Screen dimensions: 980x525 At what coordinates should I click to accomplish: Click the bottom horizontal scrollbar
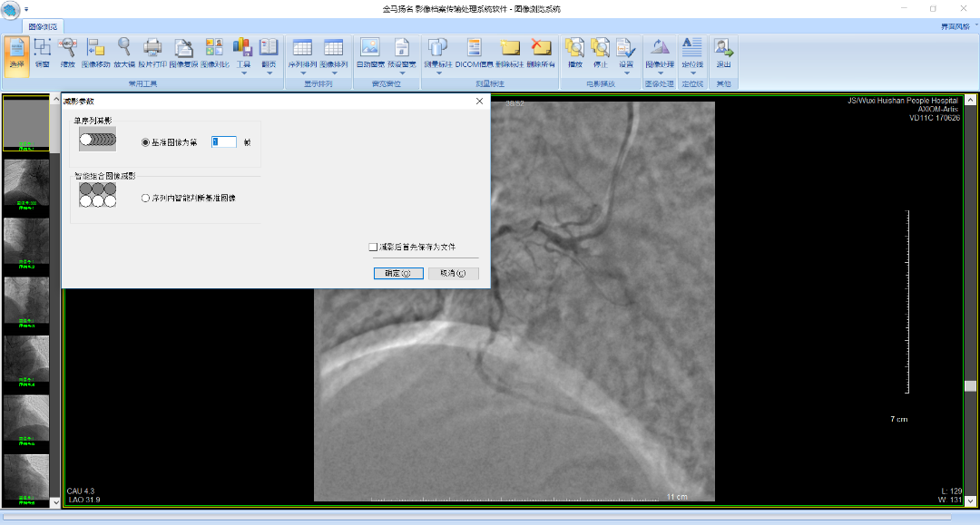pos(477,517)
